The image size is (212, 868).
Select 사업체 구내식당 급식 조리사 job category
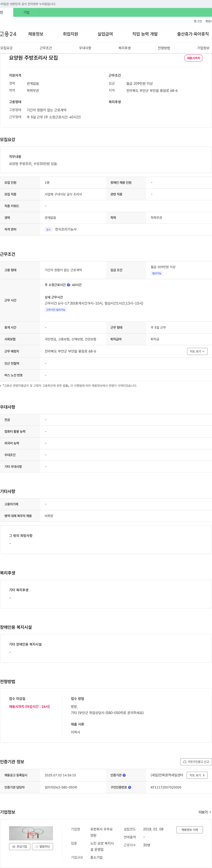click(63, 194)
